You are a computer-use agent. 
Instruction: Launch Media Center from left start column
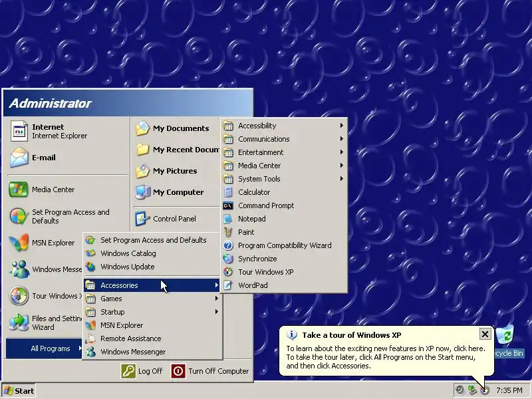click(x=66, y=190)
